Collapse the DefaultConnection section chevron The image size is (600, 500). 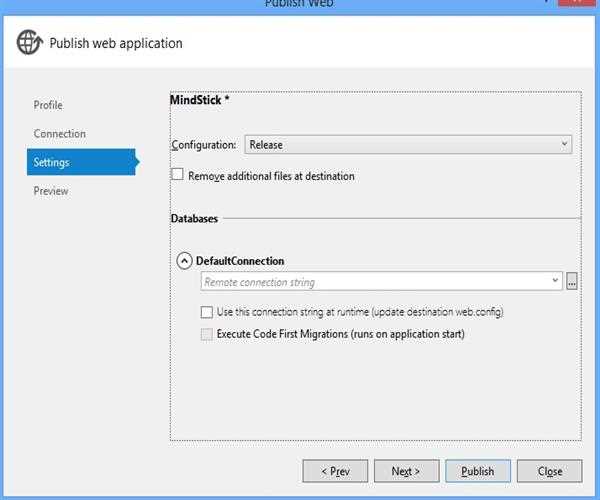click(184, 261)
